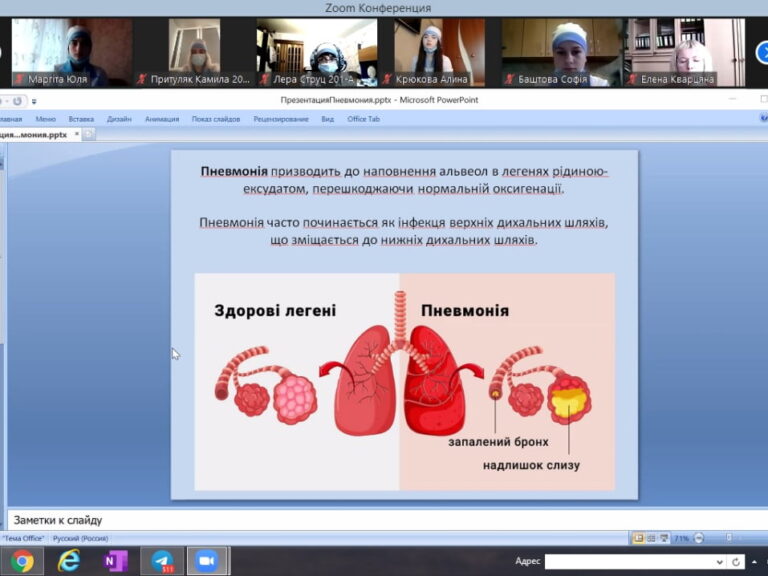Switch to the Zoom taskbar icon

tap(207, 561)
